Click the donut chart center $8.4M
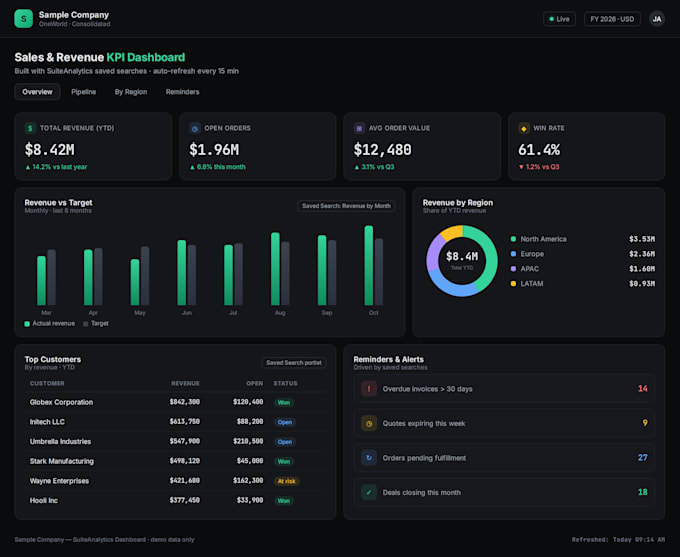The width and height of the screenshot is (680, 557). 462,256
